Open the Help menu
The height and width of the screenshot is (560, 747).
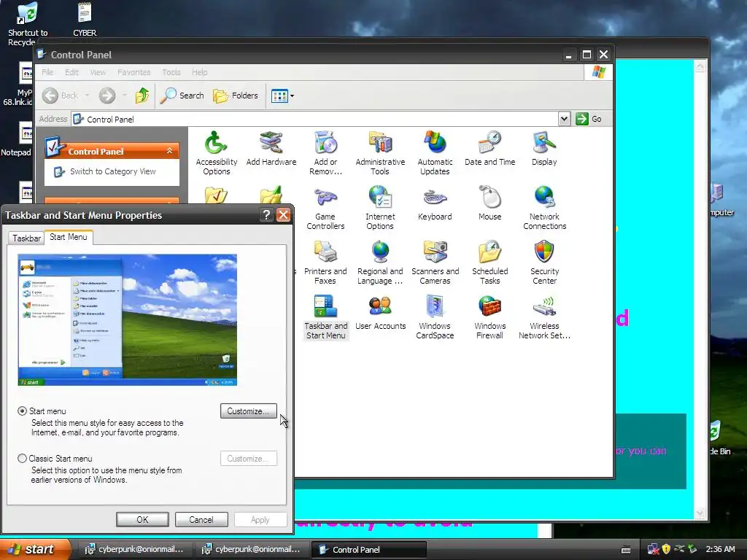pyautogui.click(x=200, y=72)
